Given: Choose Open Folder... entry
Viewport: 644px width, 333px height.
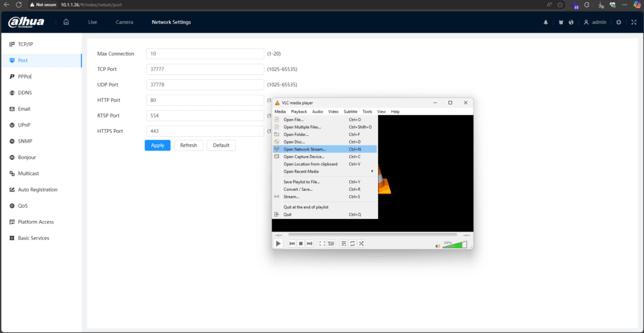Looking at the screenshot, I should (x=325, y=135).
